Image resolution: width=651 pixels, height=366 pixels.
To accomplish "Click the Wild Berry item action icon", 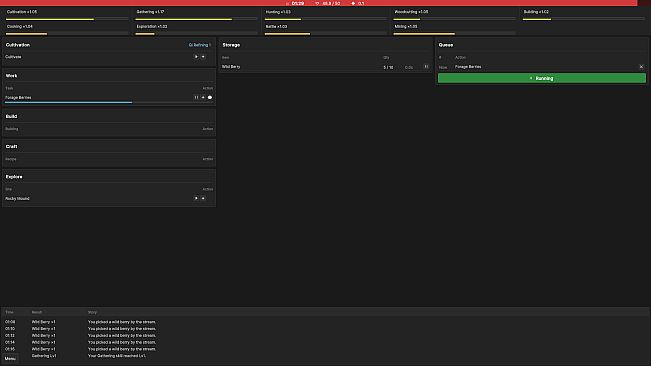I will (x=426, y=67).
